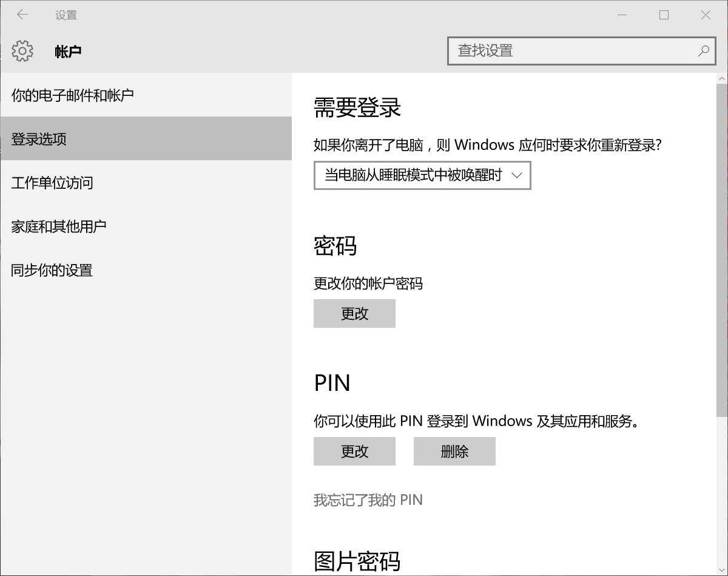The image size is (728, 576).
Task: Click the scrollbar down arrow
Action: 722,571
